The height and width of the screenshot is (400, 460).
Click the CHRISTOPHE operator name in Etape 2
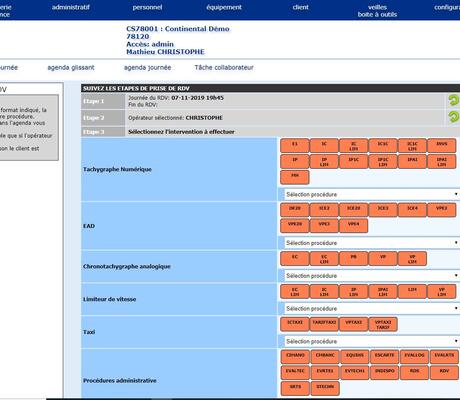click(204, 118)
